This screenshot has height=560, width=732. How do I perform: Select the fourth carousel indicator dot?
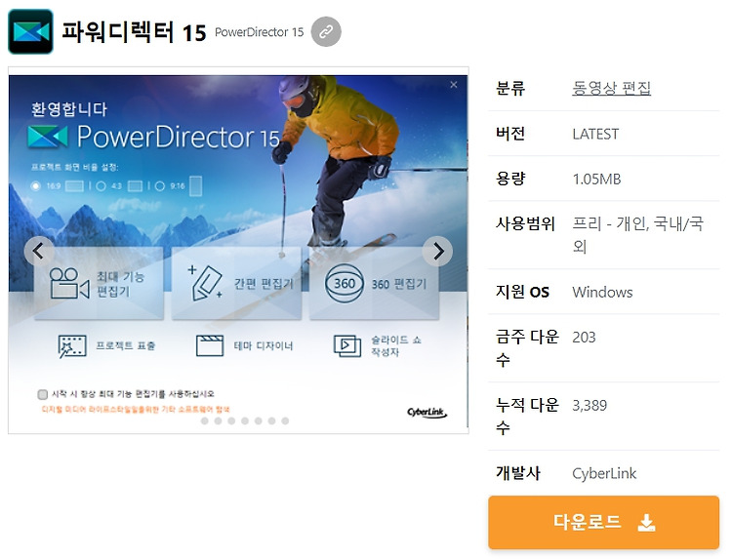click(245, 420)
